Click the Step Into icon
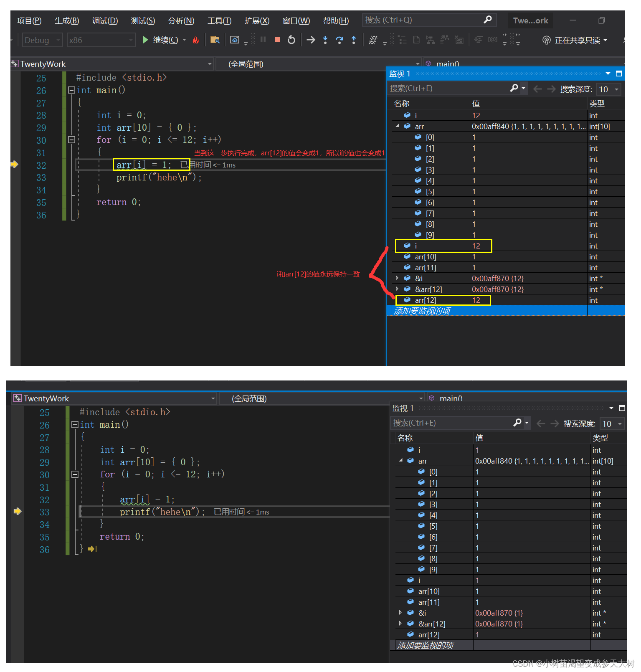The image size is (641, 672). click(x=325, y=40)
